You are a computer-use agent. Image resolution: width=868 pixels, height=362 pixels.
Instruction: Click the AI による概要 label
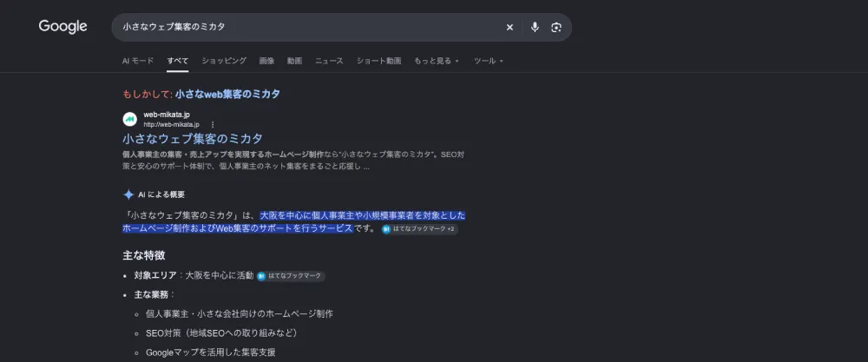point(161,194)
